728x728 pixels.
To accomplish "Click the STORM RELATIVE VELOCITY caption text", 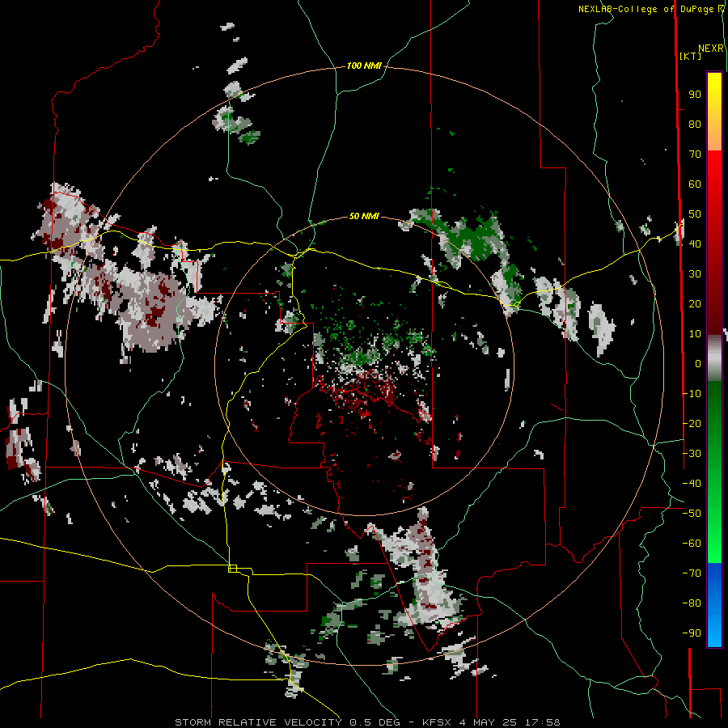I will pyautogui.click(x=260, y=722).
